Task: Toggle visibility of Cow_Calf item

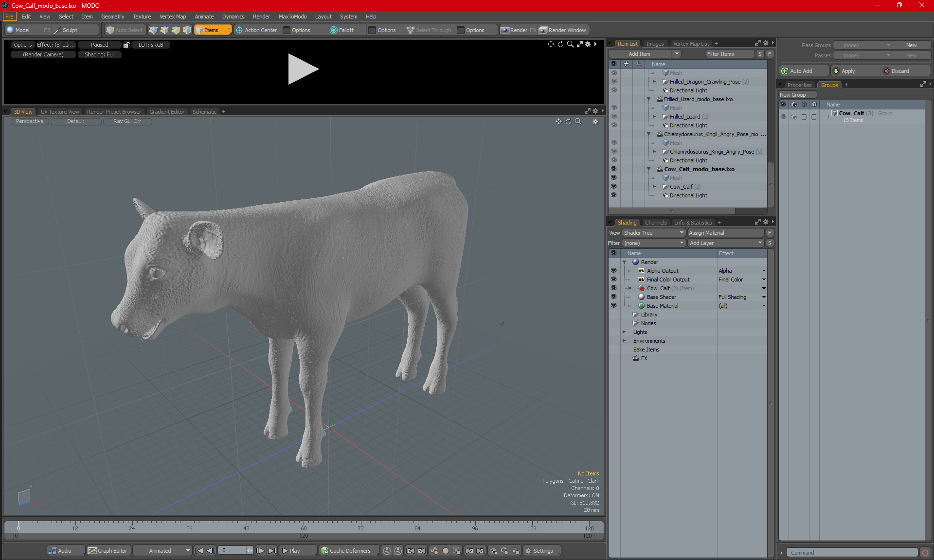Action: click(x=613, y=187)
